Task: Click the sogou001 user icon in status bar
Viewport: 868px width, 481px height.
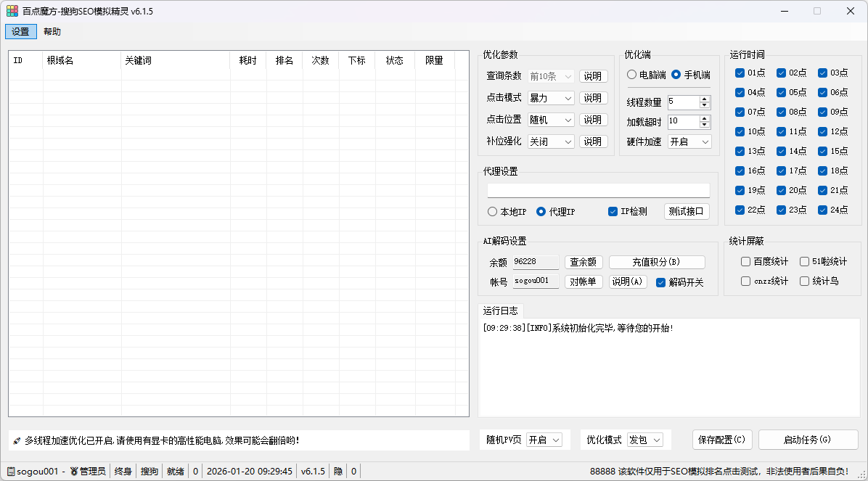Action: (10, 471)
